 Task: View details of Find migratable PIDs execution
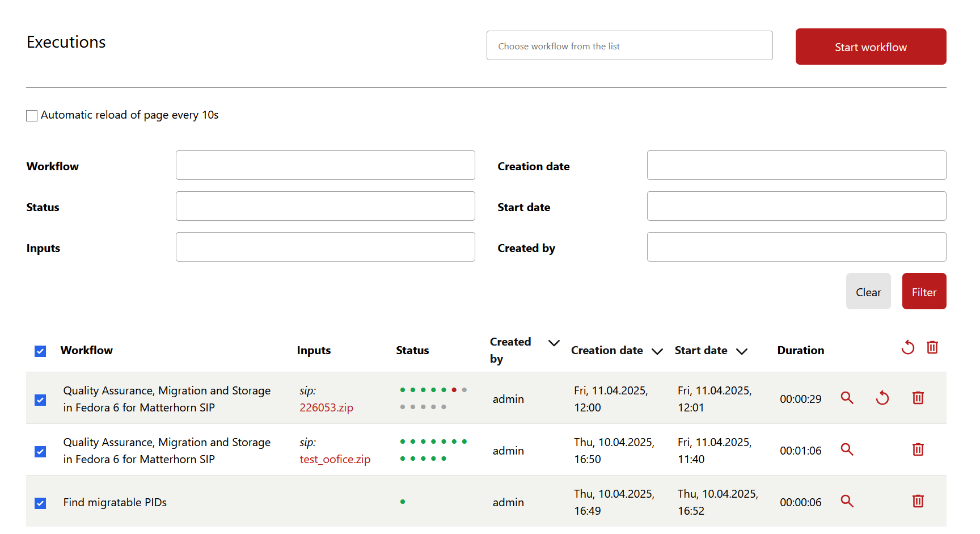coord(847,501)
